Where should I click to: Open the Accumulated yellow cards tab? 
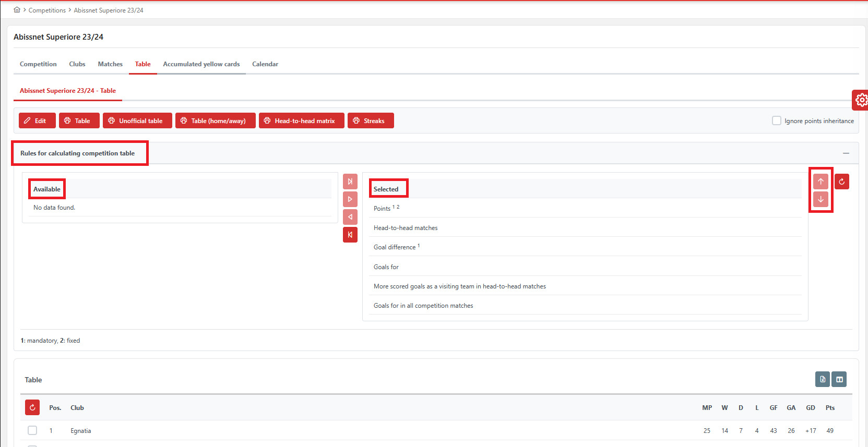tap(201, 64)
